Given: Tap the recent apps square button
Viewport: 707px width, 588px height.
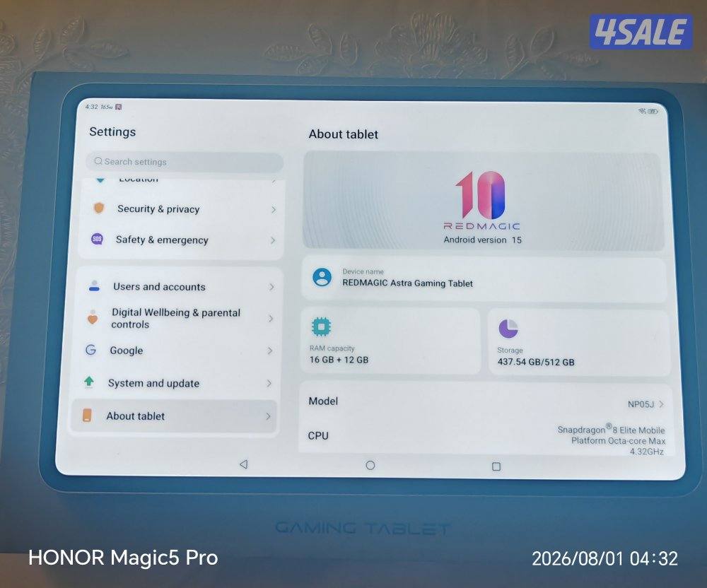Looking at the screenshot, I should point(496,466).
